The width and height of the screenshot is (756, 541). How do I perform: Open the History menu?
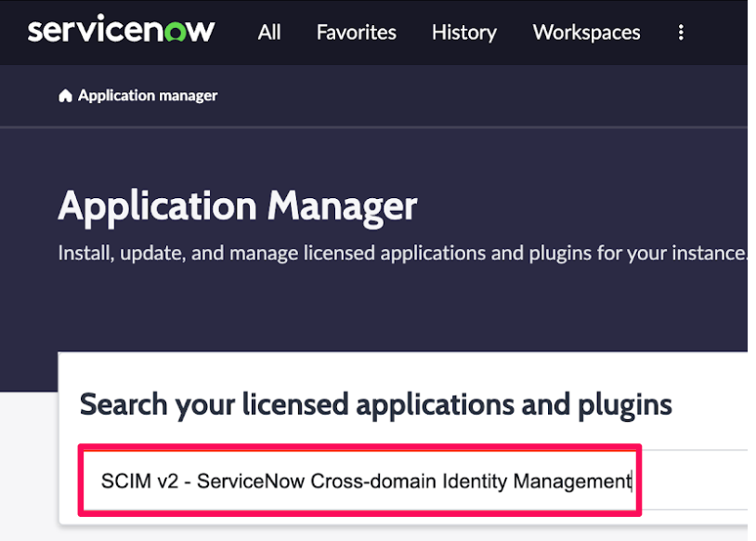[x=463, y=33]
